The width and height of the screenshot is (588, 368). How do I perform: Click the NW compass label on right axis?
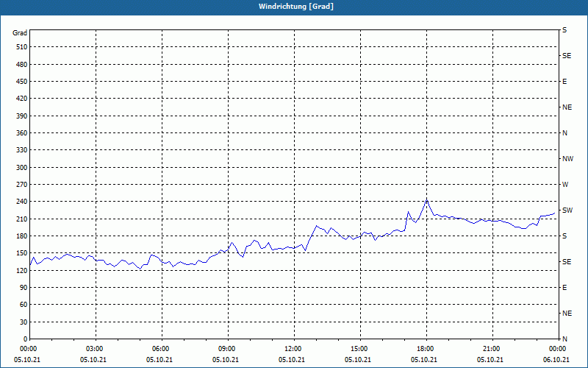pyautogui.click(x=567, y=159)
